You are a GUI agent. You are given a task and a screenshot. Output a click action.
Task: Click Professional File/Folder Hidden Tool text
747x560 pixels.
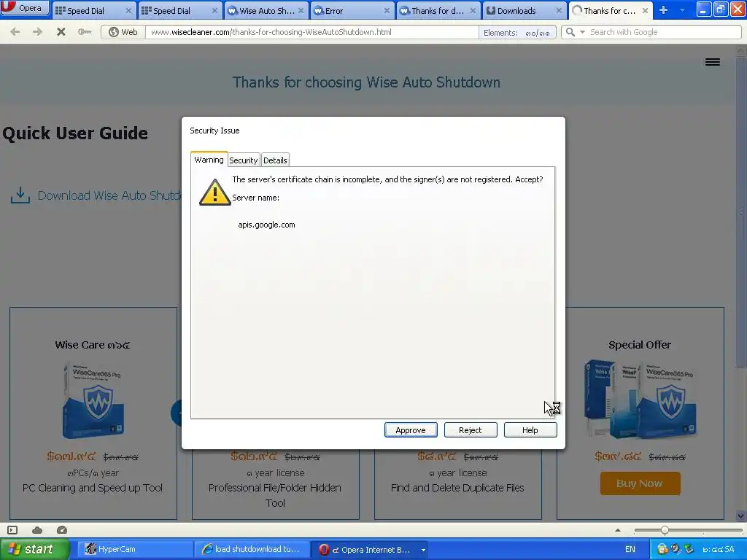click(x=275, y=495)
